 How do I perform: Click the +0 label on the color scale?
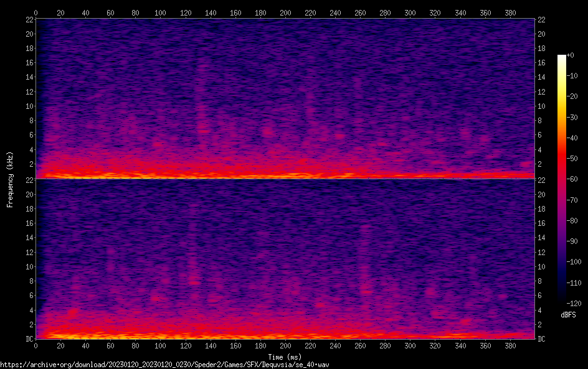[x=571, y=55]
